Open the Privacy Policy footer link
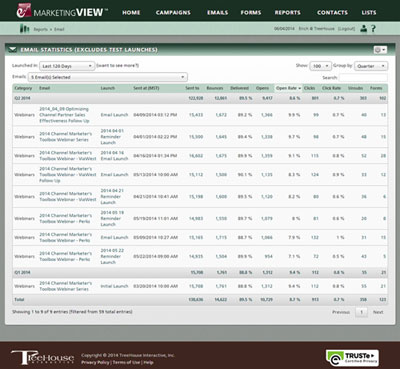Screen dimensions: 400x369 (96, 362)
